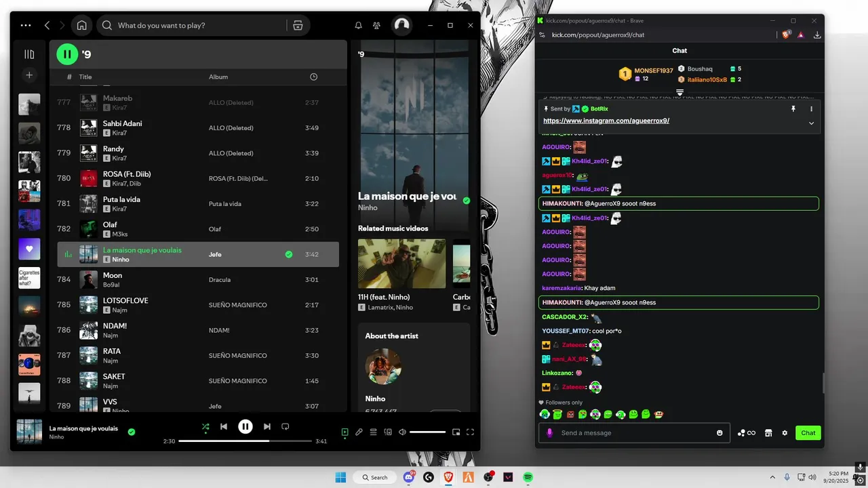The height and width of the screenshot is (488, 868).
Task: Go back in Spotify navigation
Action: pos(47,25)
